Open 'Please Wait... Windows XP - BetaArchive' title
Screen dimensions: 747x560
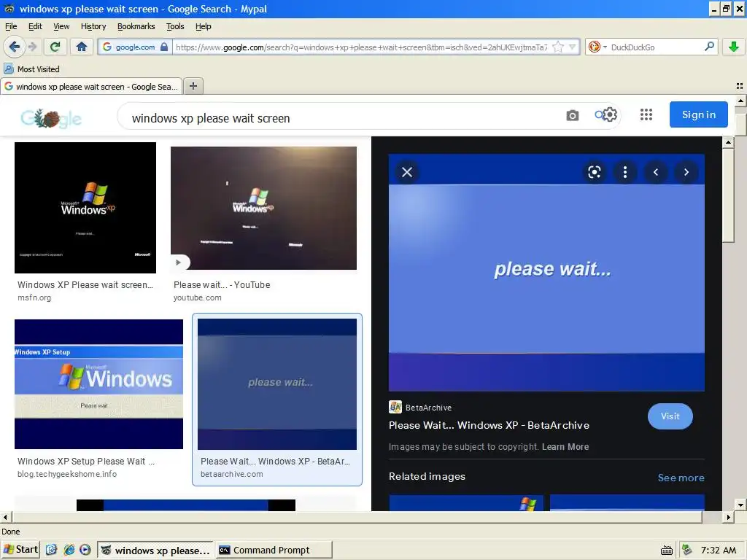(x=489, y=425)
